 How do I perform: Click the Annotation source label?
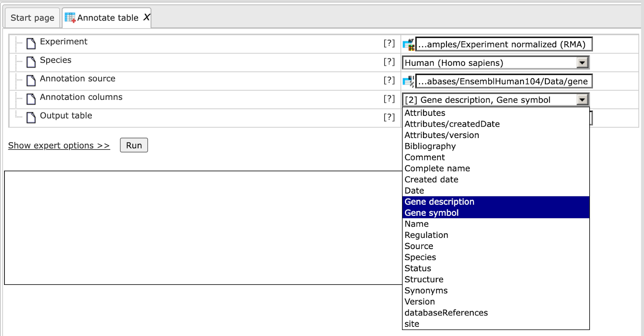tap(78, 78)
